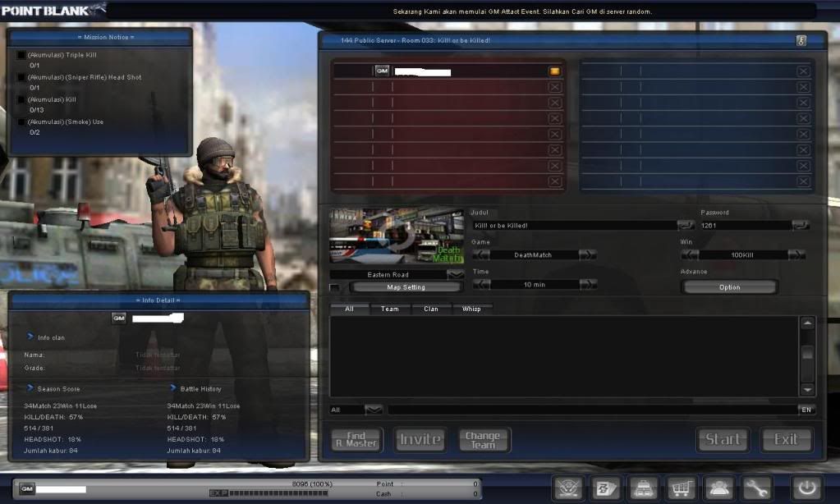The height and width of the screenshot is (504, 840).
Task: Toggle the Triple Kill mission checkbox
Action: click(x=21, y=55)
